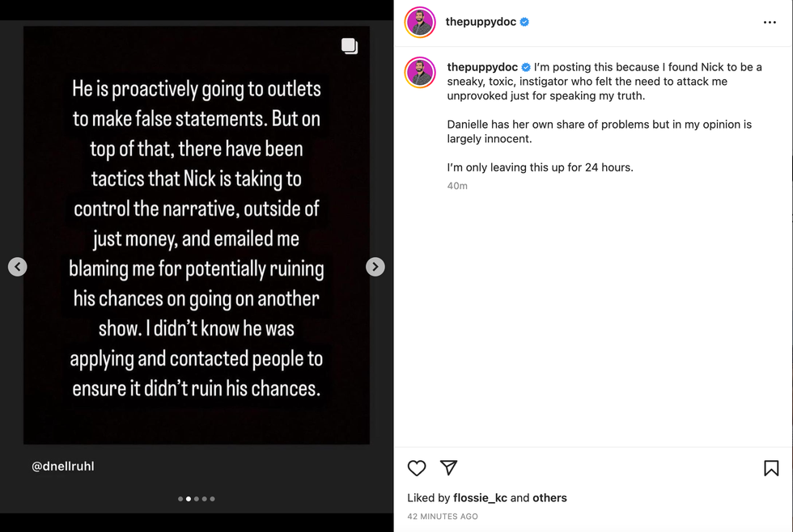Image resolution: width=793 pixels, height=532 pixels.
Task: Click the 42 MINUTES AGO timestamp
Action: click(442, 516)
